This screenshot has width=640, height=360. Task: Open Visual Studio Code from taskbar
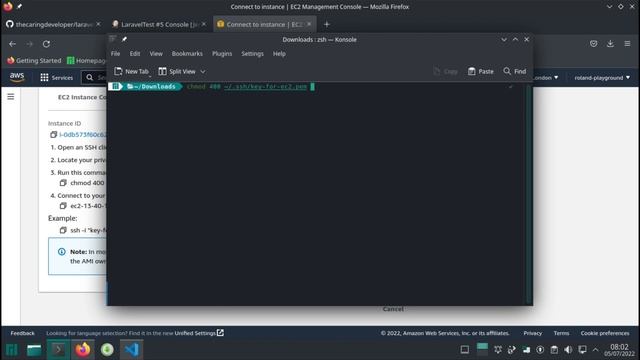pos(131,350)
